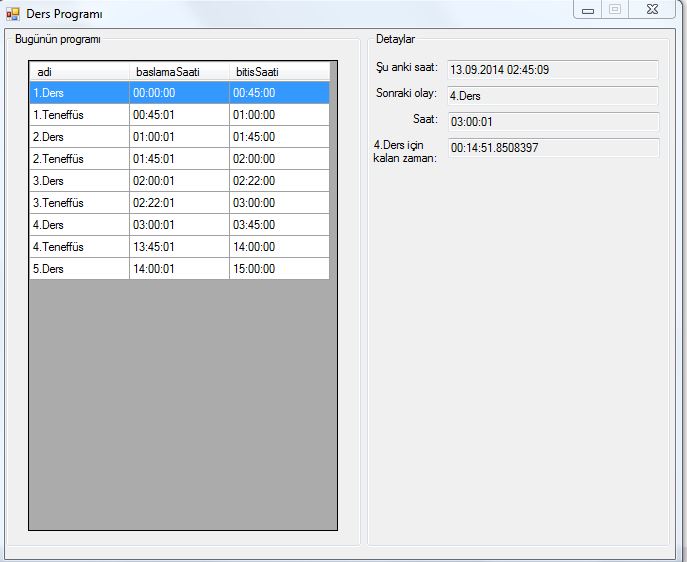Click the Ders Programı app icon in title bar
Screen dimensions: 687x562
[x=13, y=14]
